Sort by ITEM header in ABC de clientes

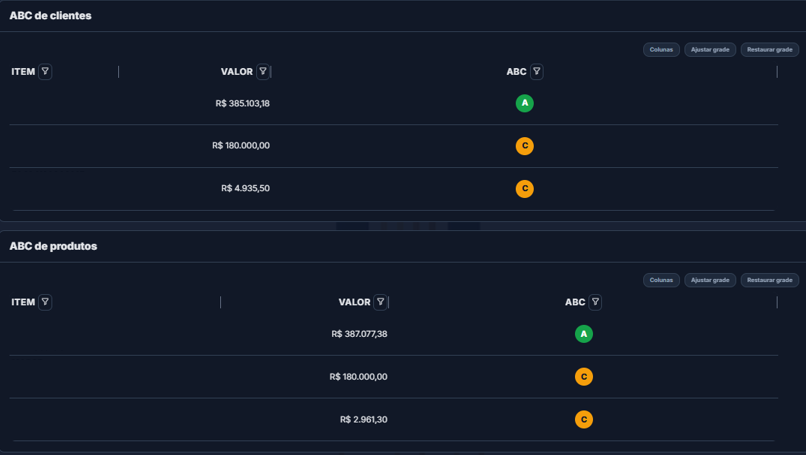pos(23,71)
